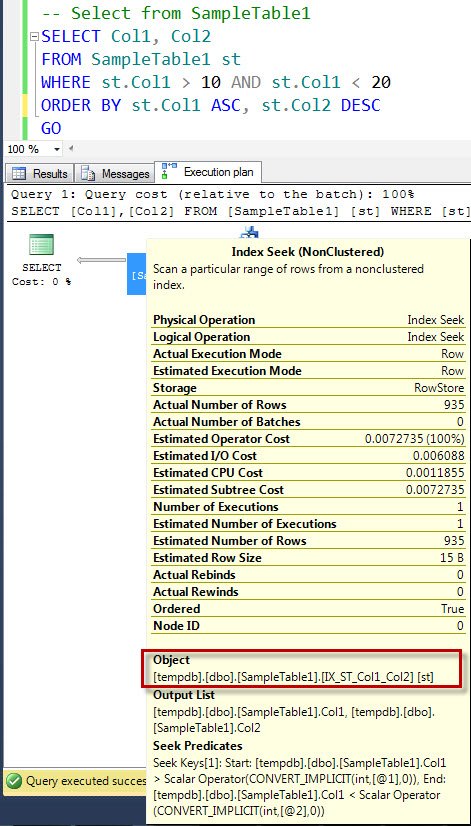Image resolution: width=471 pixels, height=826 pixels.
Task: Click the Object index name IX_ST_Col1_Col2 text
Action: click(368, 677)
